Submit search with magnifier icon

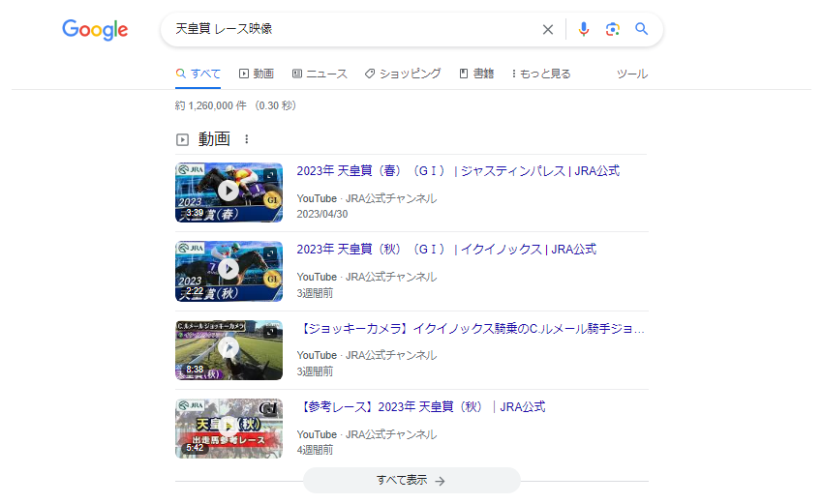coord(641,29)
